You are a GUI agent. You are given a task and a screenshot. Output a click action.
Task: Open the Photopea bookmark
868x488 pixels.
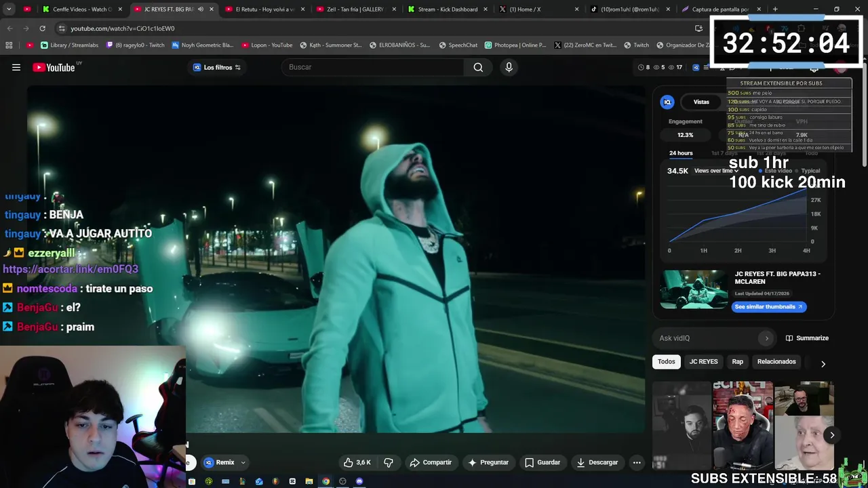pyautogui.click(x=515, y=45)
